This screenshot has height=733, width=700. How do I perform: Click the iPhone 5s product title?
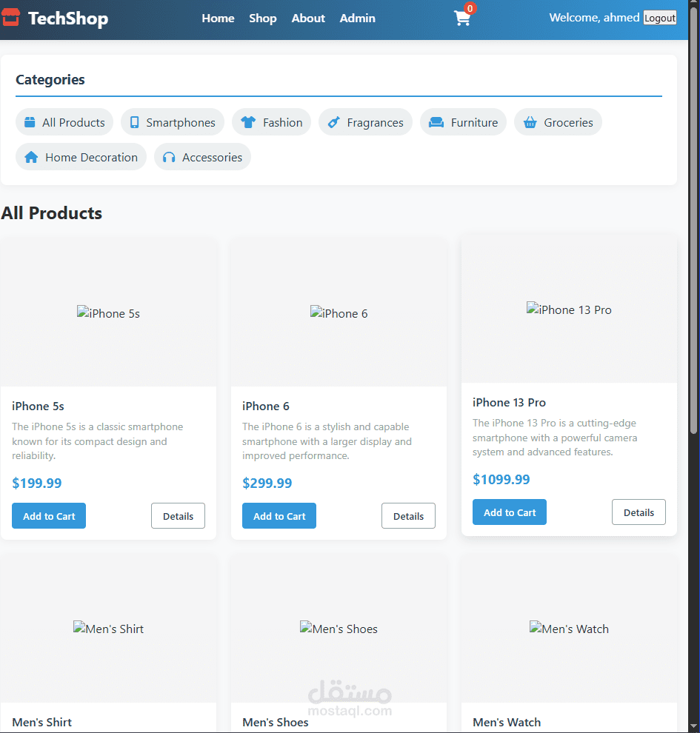click(x=38, y=406)
